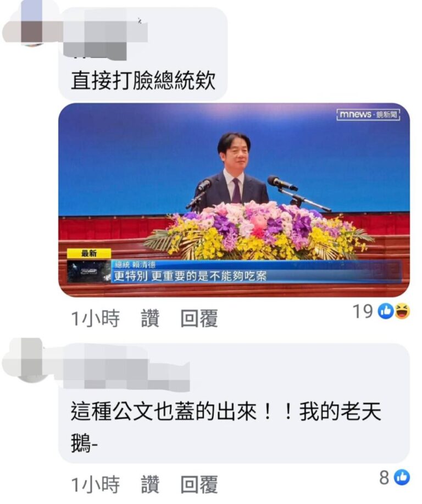Open the reaction count 8
This screenshot has width=422, height=504.
coord(385,478)
